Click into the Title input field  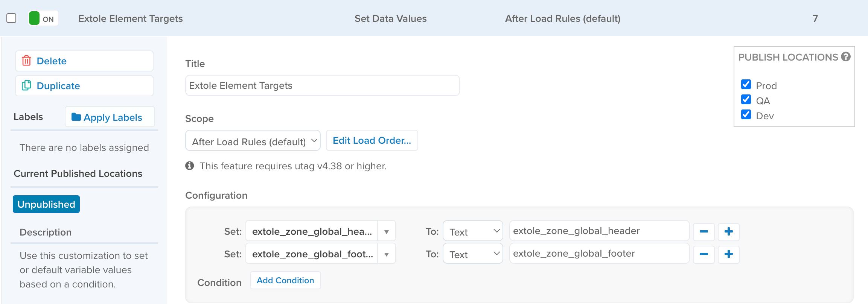pos(322,85)
